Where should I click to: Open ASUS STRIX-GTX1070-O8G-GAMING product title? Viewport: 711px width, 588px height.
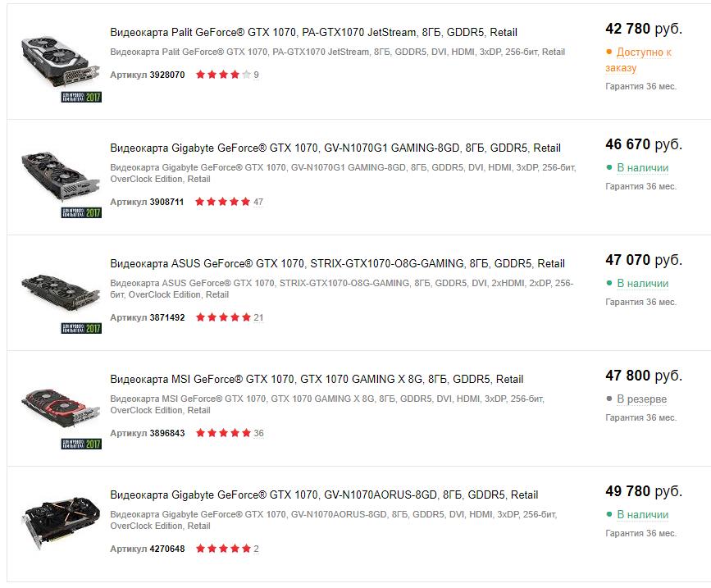point(337,264)
